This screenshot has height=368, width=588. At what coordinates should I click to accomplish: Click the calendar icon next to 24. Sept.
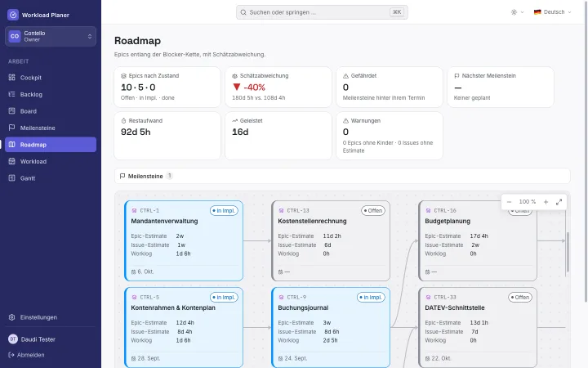coord(280,359)
